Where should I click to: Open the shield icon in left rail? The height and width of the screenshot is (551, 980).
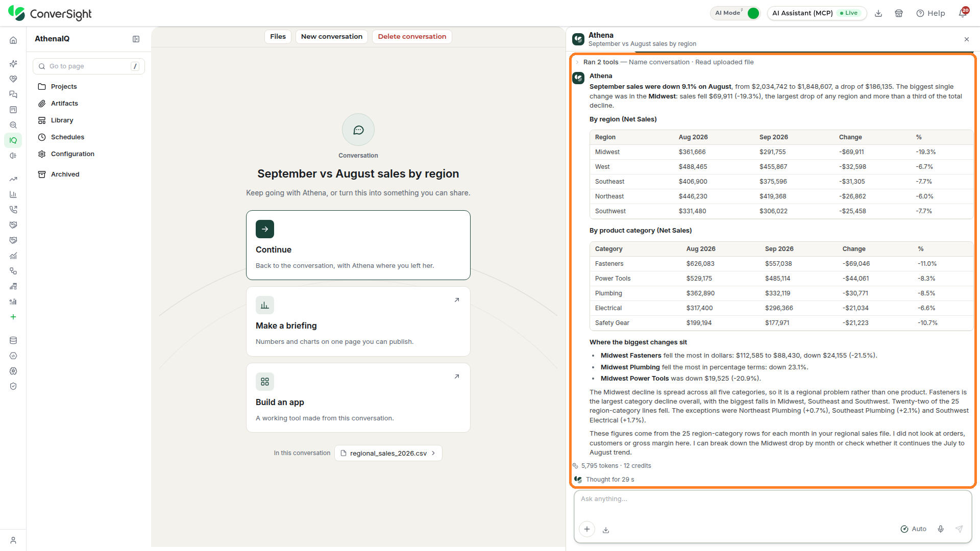[x=13, y=386]
